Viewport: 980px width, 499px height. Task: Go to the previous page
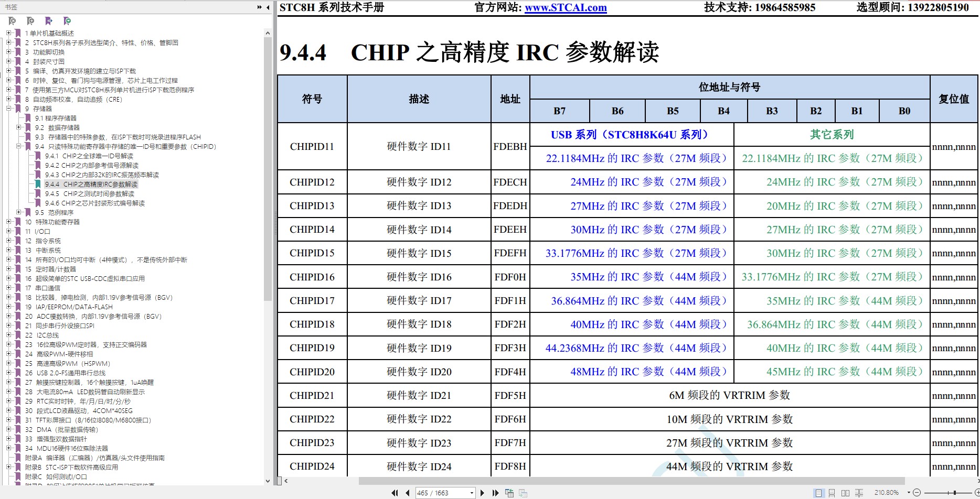[408, 493]
